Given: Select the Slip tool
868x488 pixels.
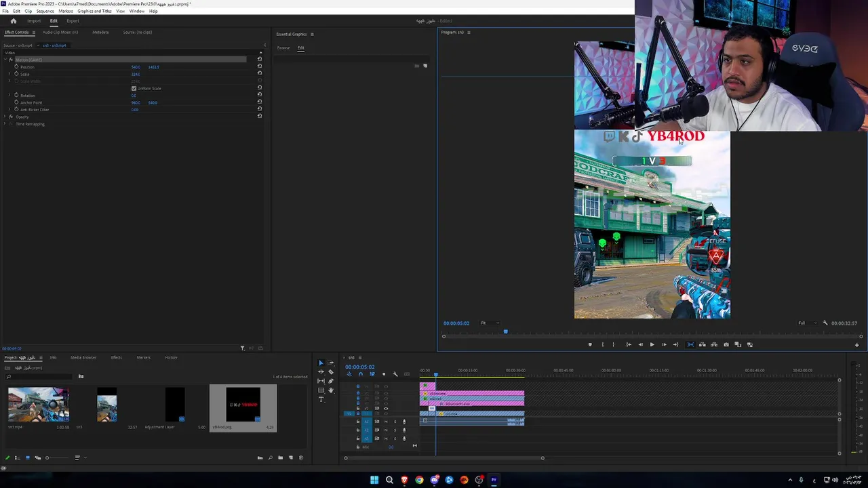Looking at the screenshot, I should click(321, 381).
